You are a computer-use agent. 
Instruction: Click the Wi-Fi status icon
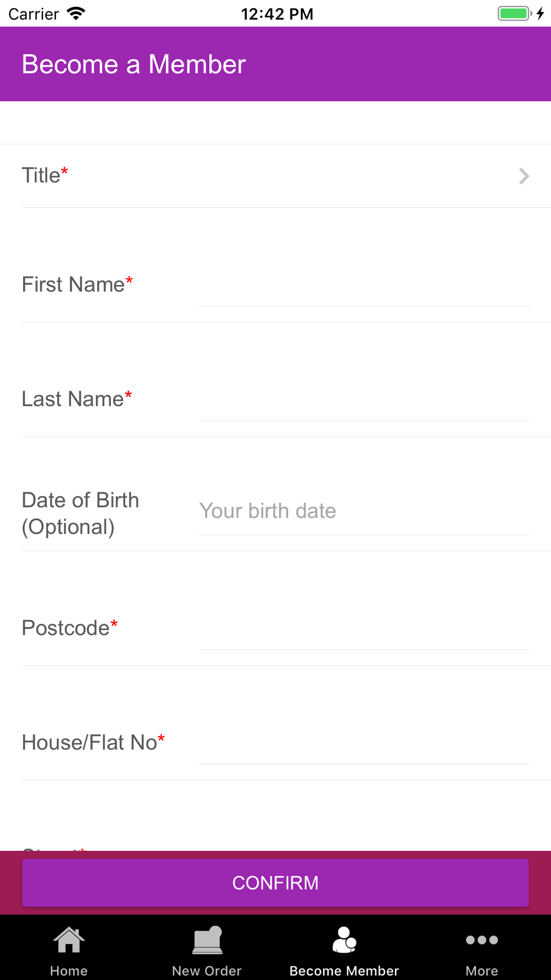pyautogui.click(x=76, y=13)
